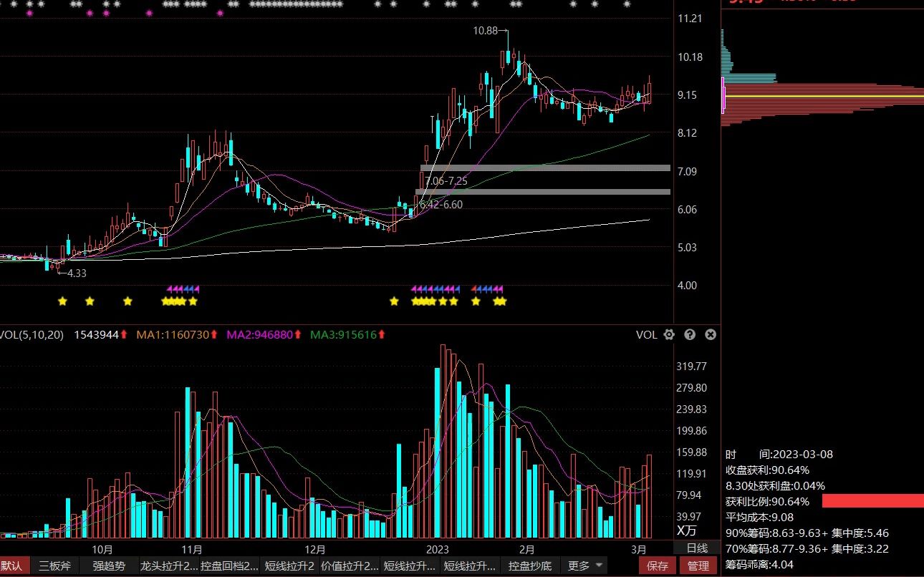Click the 6.42-6.60 gap label
This screenshot has width=924, height=577.
441,204
